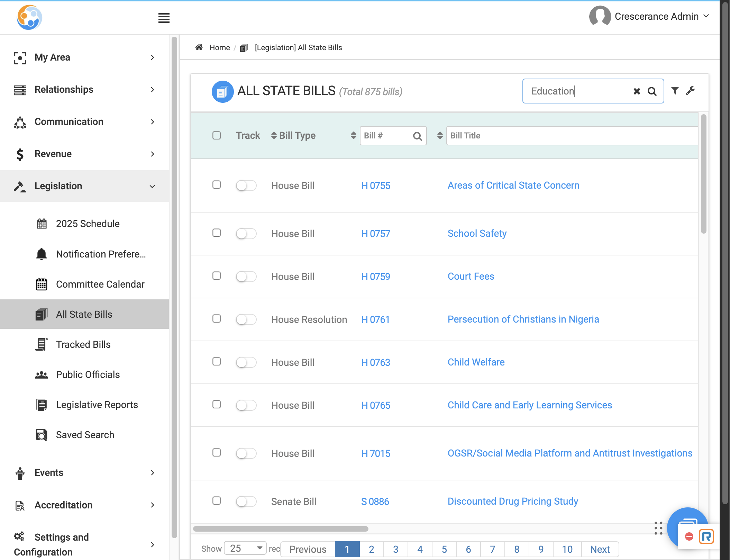The height and width of the screenshot is (560, 730).
Task: Select all bills with header checkbox
Action: coord(217,135)
